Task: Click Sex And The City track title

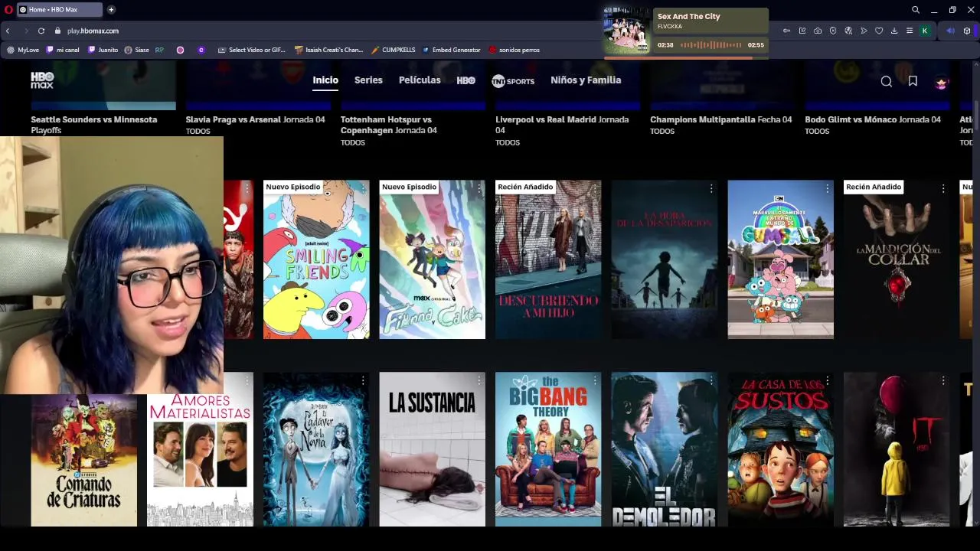Action: (x=688, y=16)
